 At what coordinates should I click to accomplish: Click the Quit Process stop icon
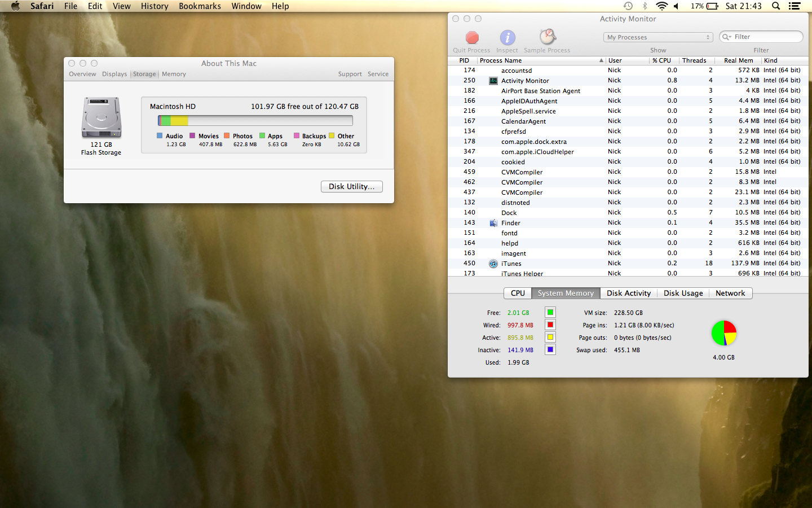point(472,38)
